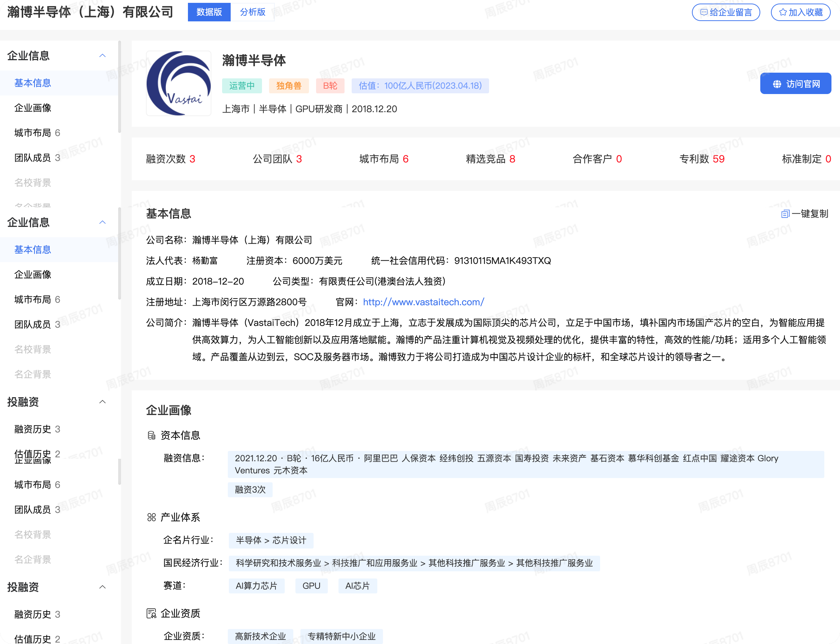The image size is (840, 644).
Task: Click the 专利数 59 statistic
Action: click(702, 159)
